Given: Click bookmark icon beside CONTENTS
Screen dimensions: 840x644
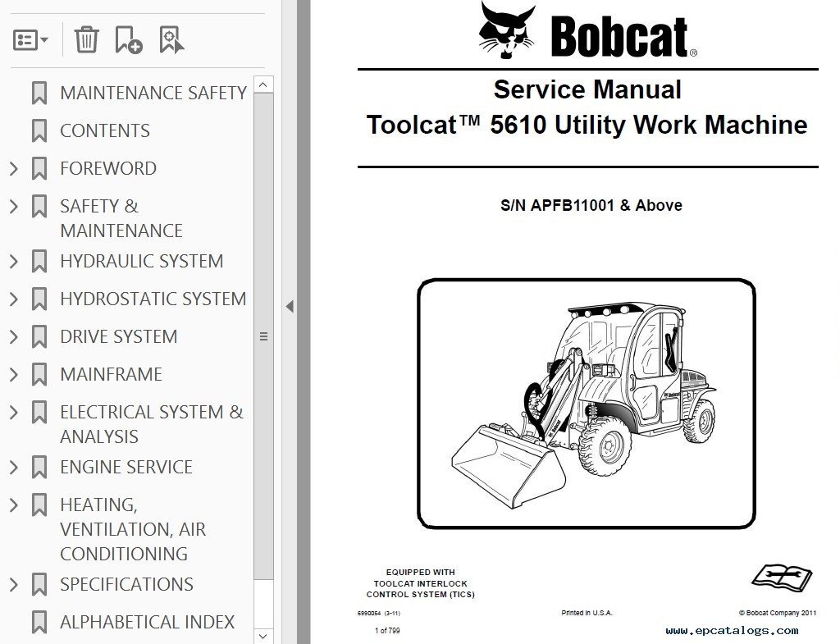Looking at the screenshot, I should point(39,130).
